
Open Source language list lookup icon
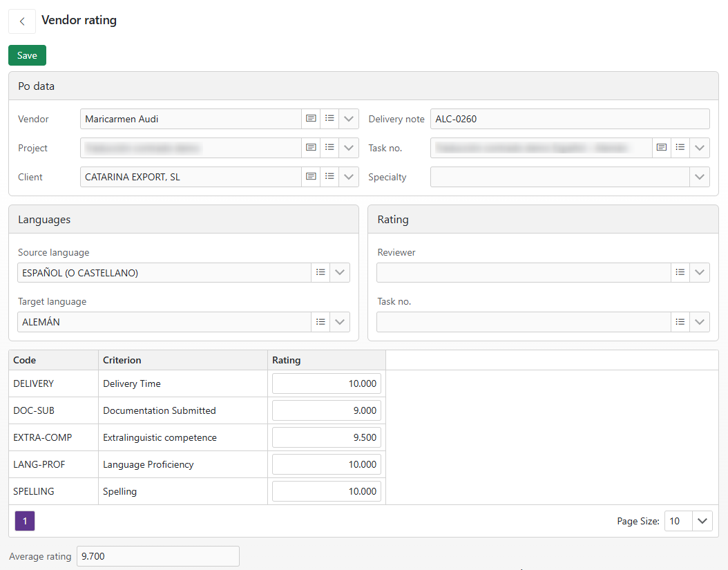coord(320,272)
